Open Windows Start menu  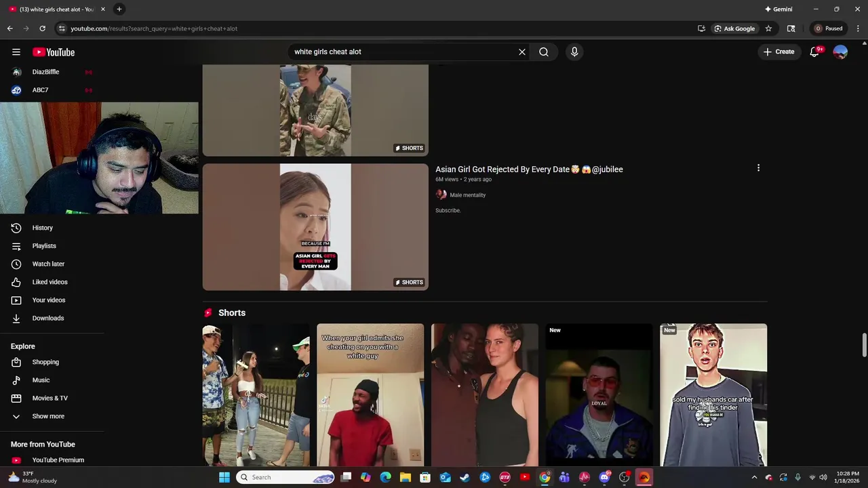click(x=224, y=477)
